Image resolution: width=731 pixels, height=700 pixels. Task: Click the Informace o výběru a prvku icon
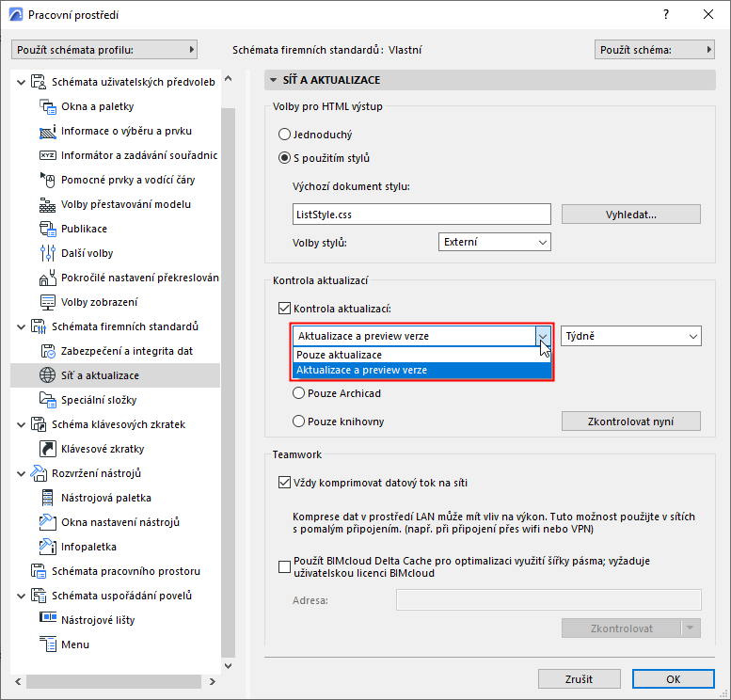[x=48, y=132]
